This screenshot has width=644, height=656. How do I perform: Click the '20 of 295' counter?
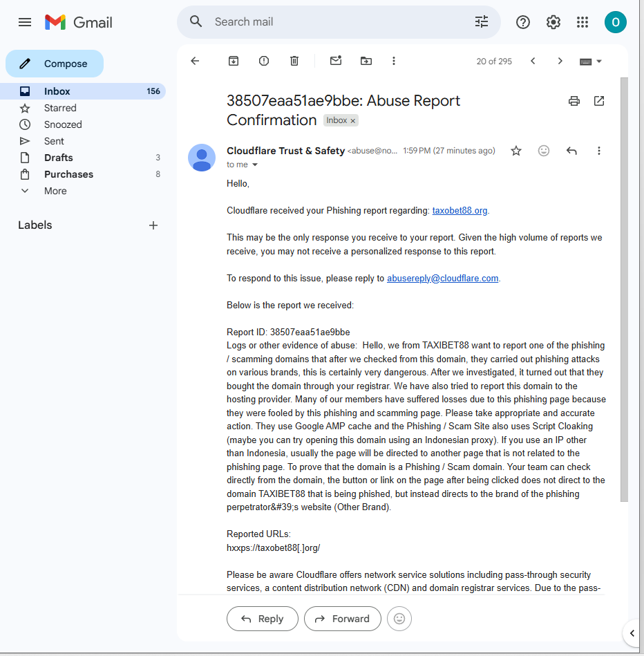tap(494, 62)
